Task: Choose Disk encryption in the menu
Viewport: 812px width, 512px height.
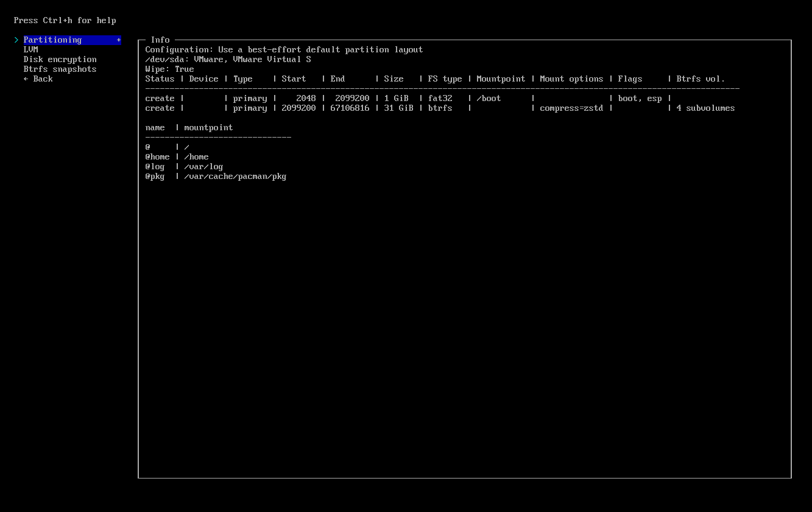Action: click(x=60, y=59)
